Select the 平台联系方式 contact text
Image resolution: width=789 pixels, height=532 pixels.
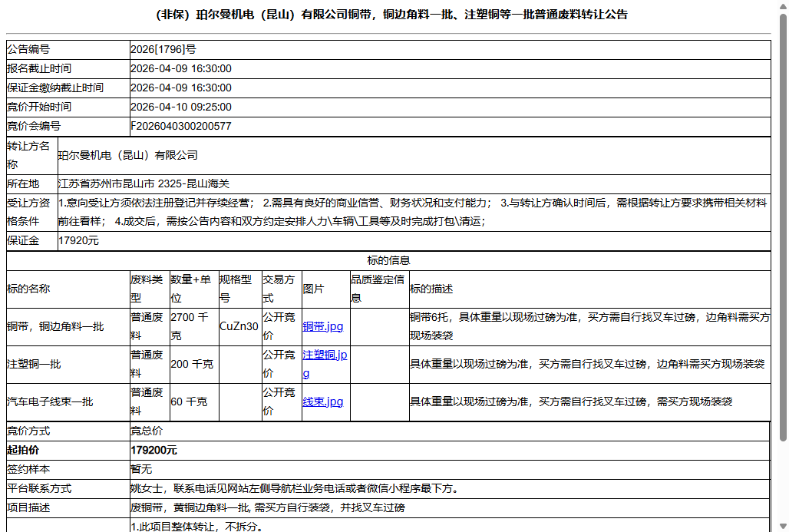click(295, 488)
